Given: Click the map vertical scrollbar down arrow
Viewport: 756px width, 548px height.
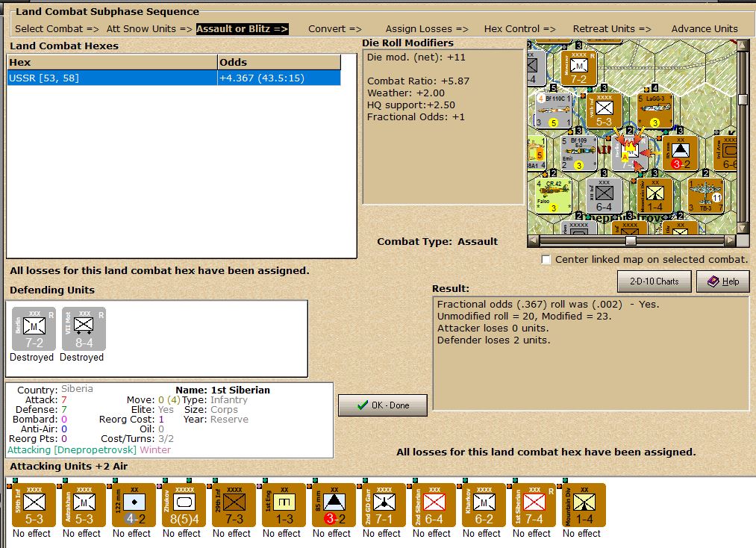Looking at the screenshot, I should click(742, 228).
